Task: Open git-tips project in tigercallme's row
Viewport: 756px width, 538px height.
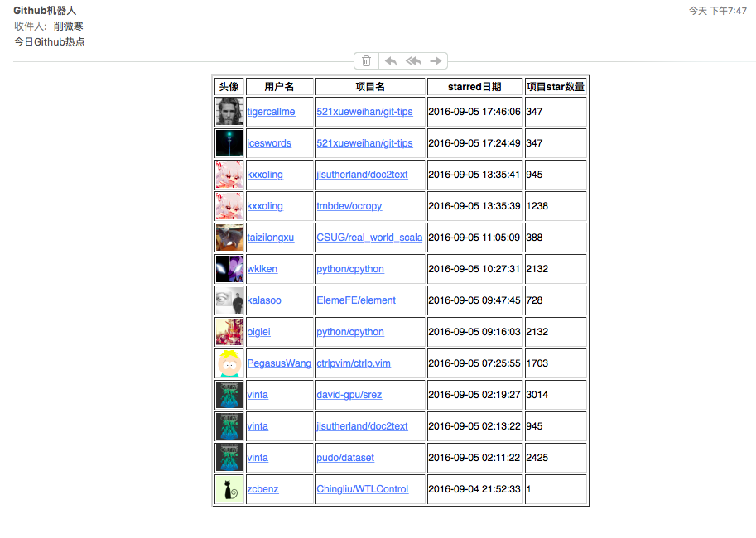Action: 364,112
